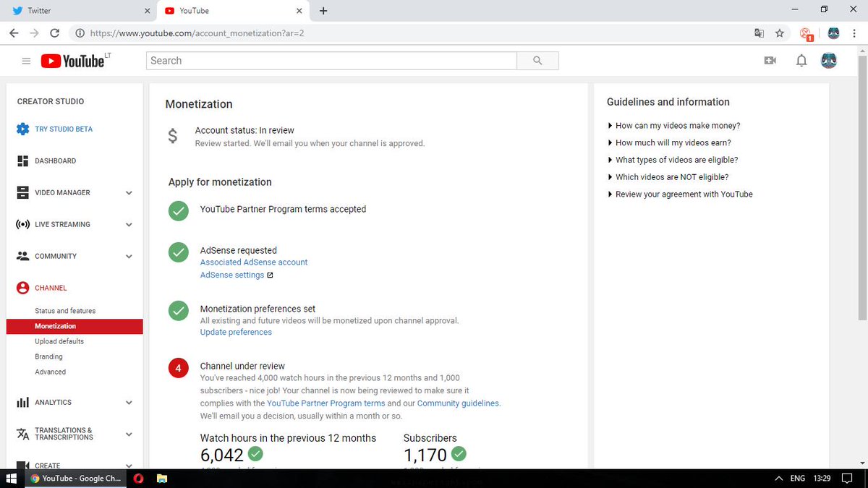Close the Twitter browser tab
Viewport: 868px width, 488px height.
[147, 11]
